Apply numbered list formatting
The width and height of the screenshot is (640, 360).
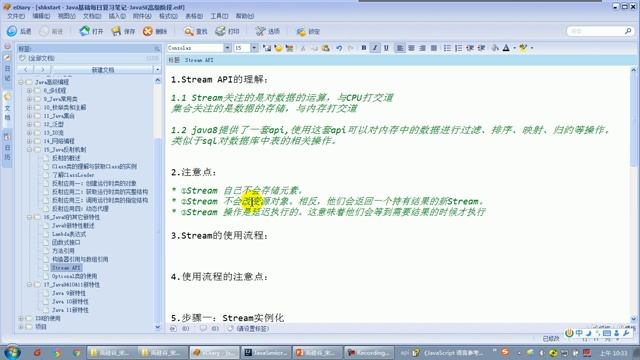click(458, 48)
